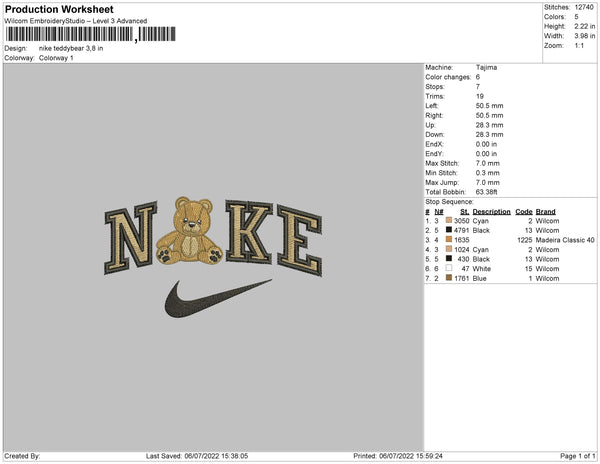This screenshot has height=464, width=600.
Task: Pick the orange swatch next to 1635
Action: point(448,239)
